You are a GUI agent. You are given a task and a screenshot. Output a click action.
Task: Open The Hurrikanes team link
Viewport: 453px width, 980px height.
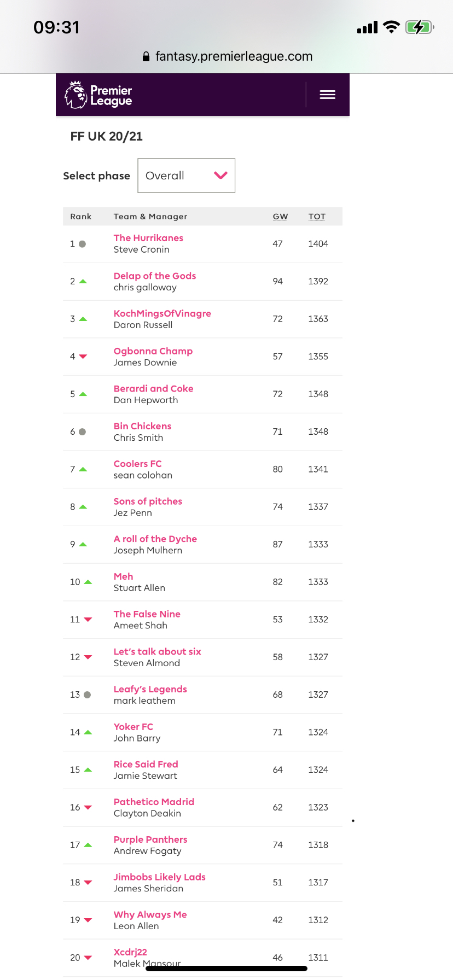click(148, 238)
